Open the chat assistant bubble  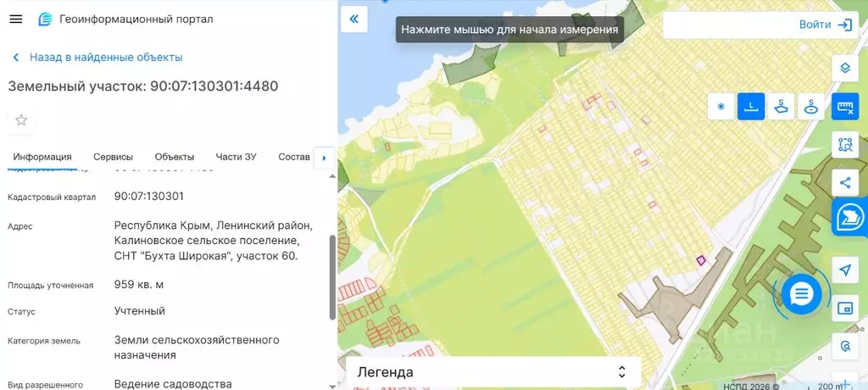(801, 294)
